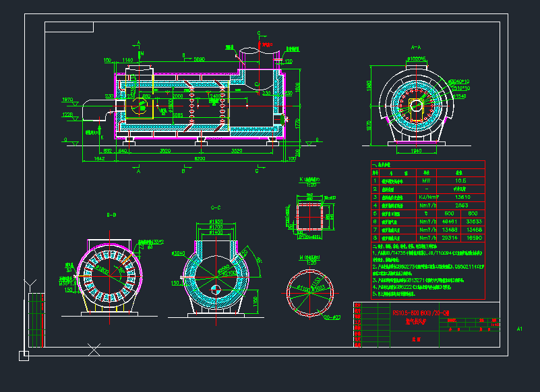Image resolution: width=540 pixels, height=392 pixels.
Task: Click the 13618 KJ/Nm³ table value
Action: coord(462,197)
